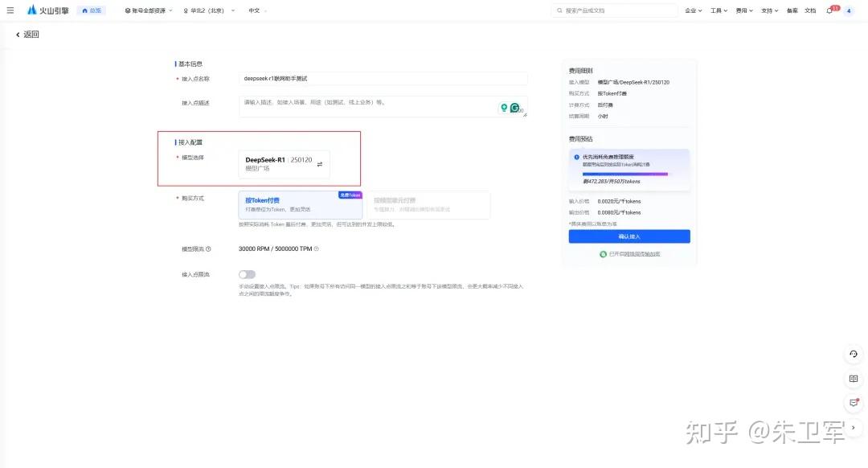The width and height of the screenshot is (868, 468).
Task: Open the 工具 menu
Action: (x=719, y=10)
